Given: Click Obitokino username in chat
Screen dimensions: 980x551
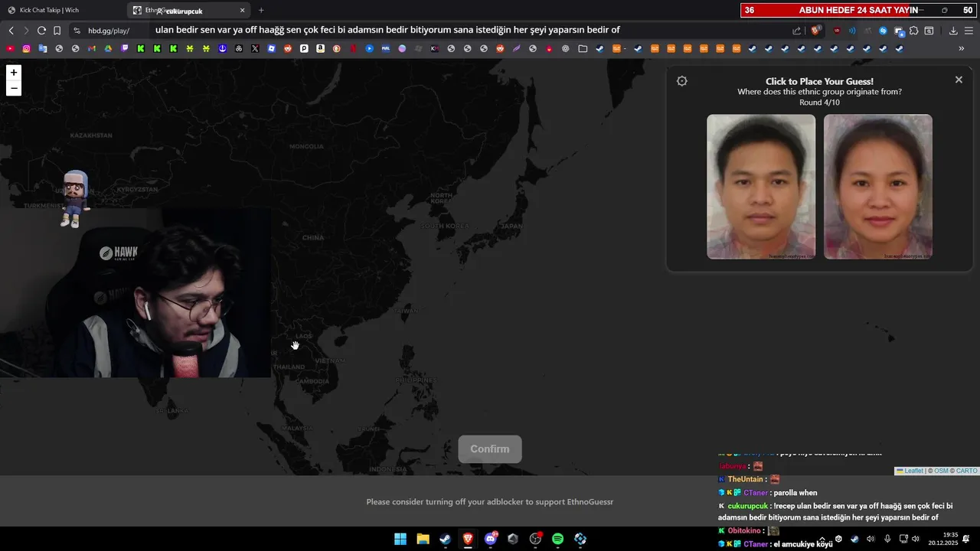Looking at the screenshot, I should point(744,530).
